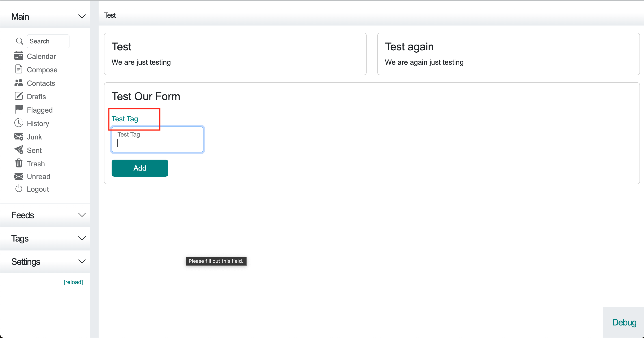Click the Compose document icon

(x=19, y=69)
